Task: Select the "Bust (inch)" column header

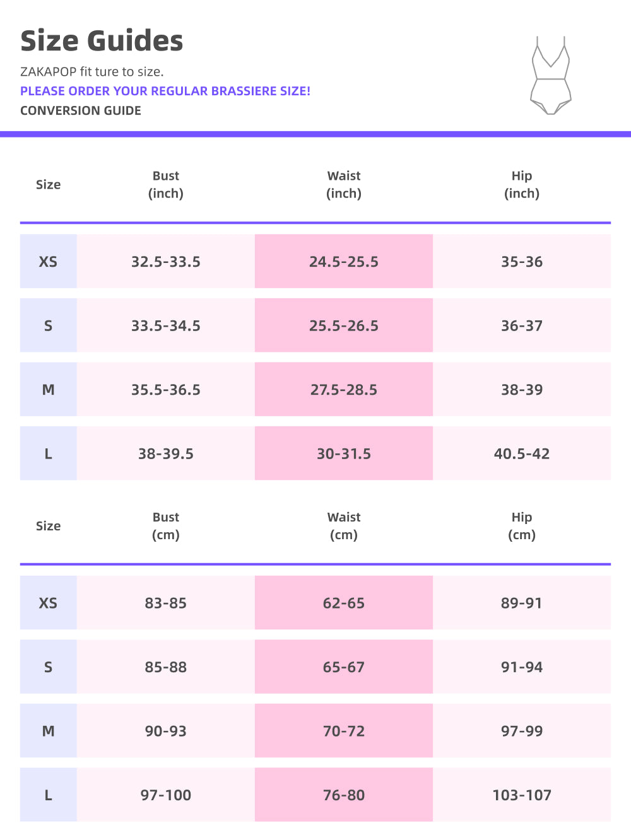Action: pyautogui.click(x=166, y=185)
